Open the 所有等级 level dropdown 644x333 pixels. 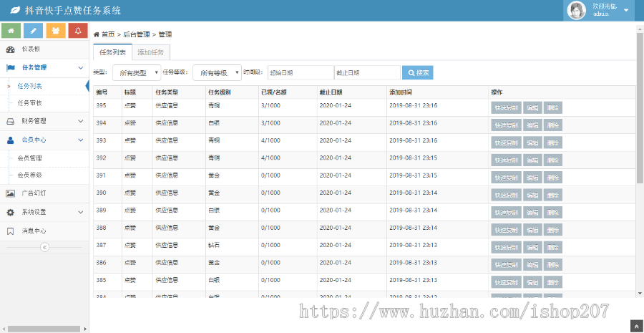click(218, 73)
